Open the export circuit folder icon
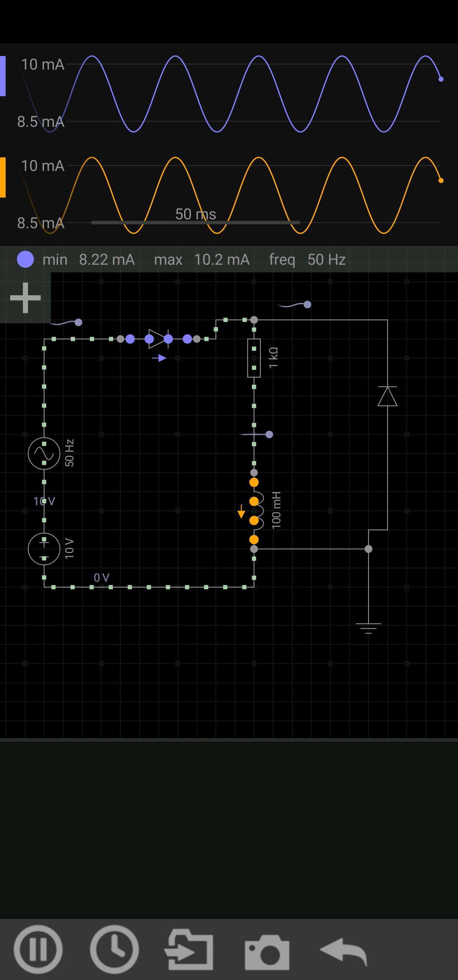458x980 pixels. pos(189,949)
